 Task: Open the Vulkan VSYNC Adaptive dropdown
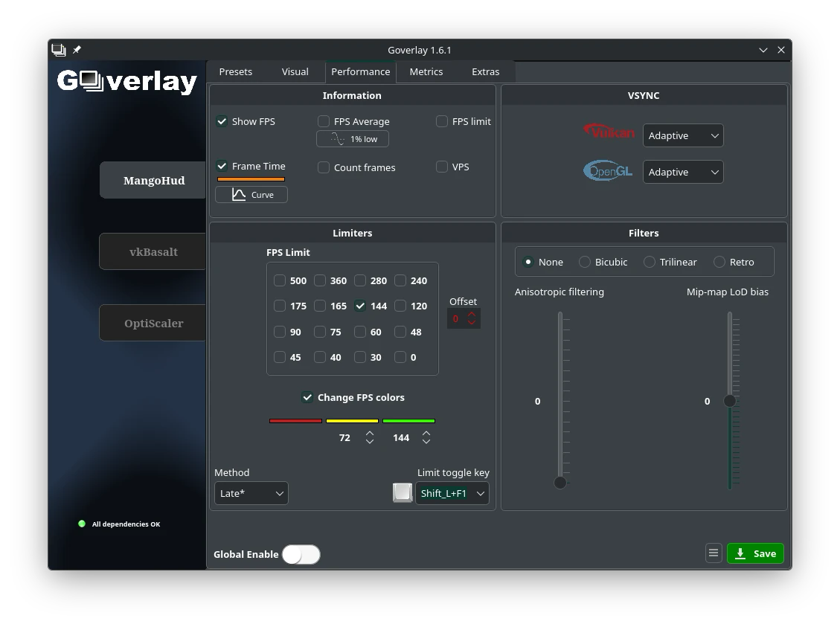coord(682,135)
